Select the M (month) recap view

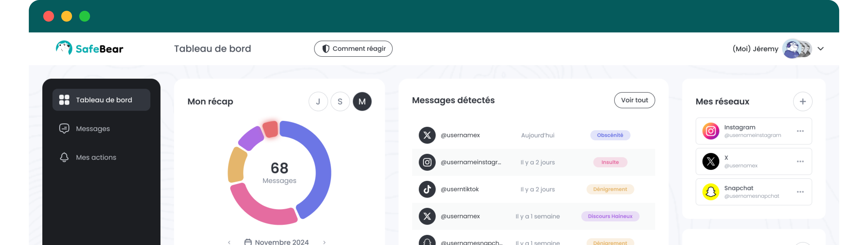tap(362, 101)
